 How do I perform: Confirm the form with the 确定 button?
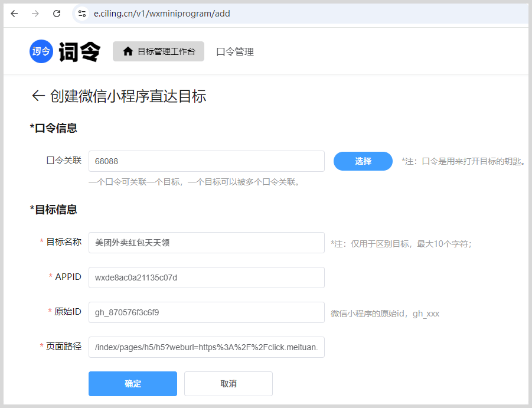[133, 384]
